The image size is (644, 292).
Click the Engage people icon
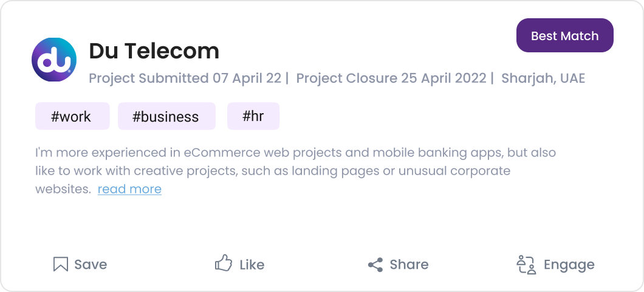tap(526, 265)
